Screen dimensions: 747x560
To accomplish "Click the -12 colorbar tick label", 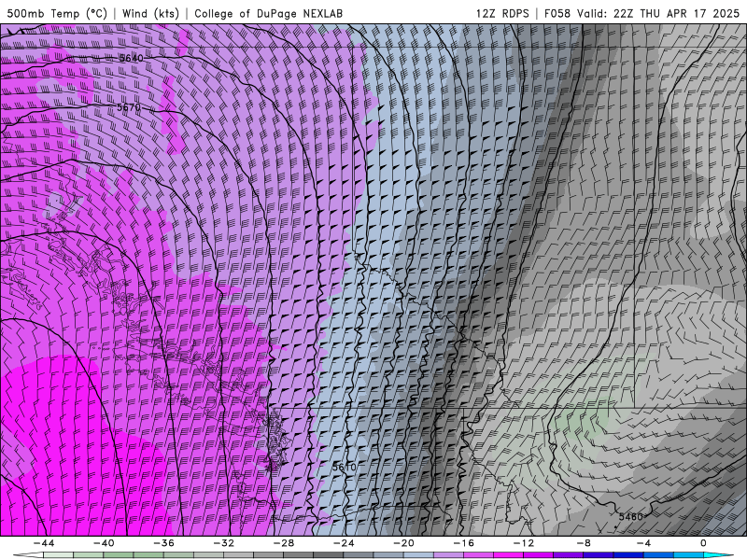I will coord(524,543).
